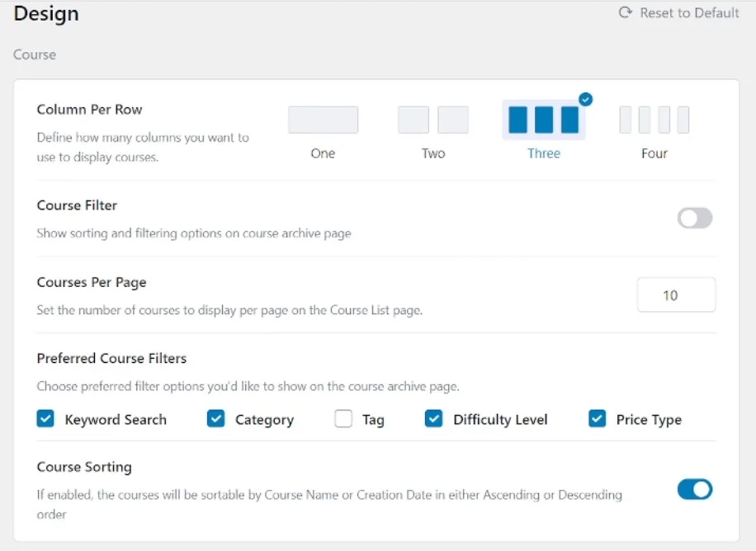Click the Courses Per Page number field

pos(676,294)
